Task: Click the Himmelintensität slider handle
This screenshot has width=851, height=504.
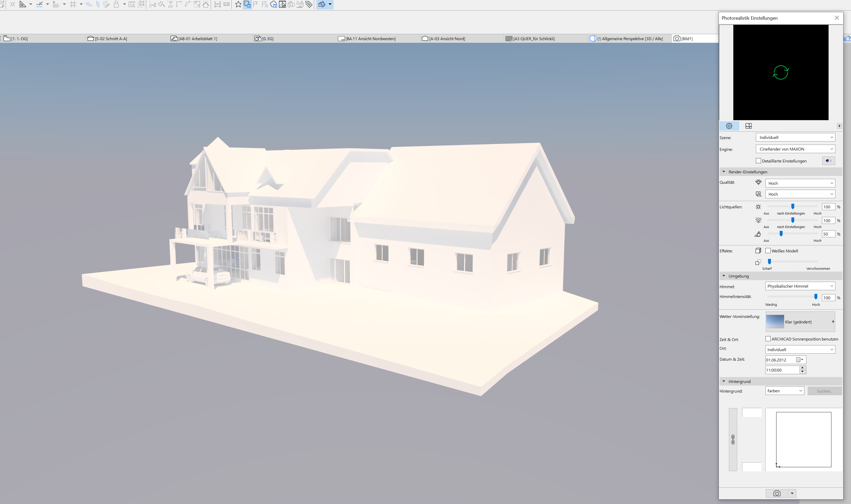Action: pos(816,296)
